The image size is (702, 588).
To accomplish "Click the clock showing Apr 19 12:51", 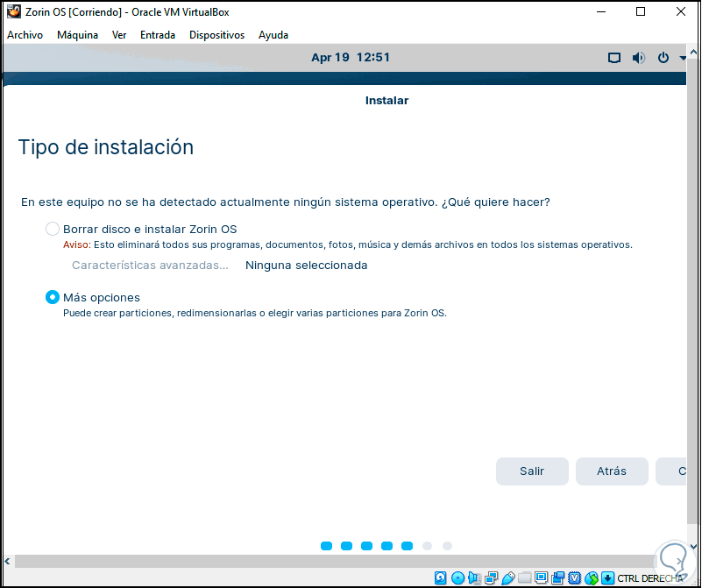I will [351, 57].
